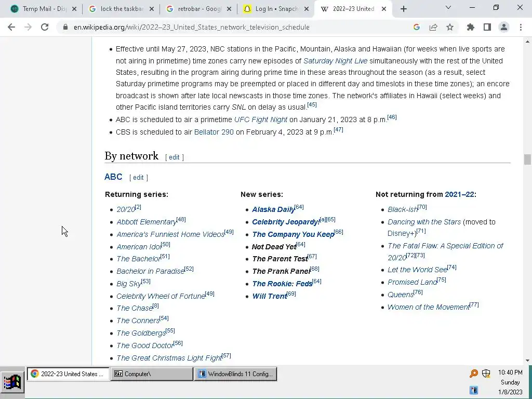View site information lock icon

(x=65, y=27)
